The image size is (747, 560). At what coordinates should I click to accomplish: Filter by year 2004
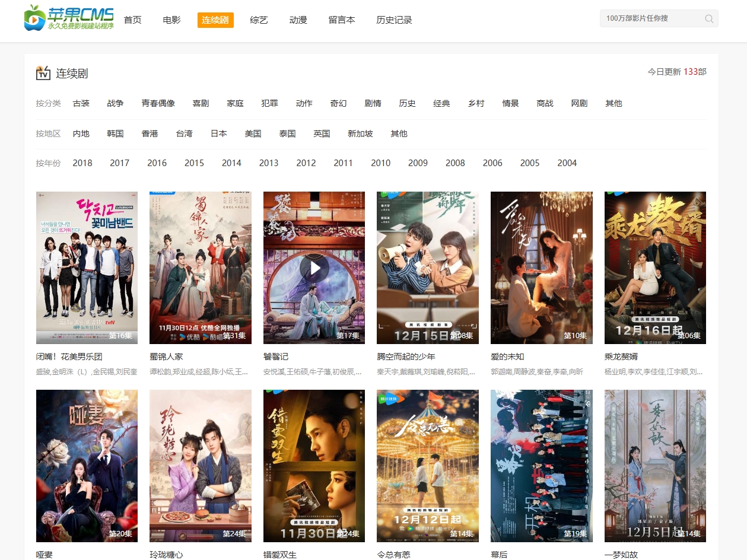click(x=567, y=163)
